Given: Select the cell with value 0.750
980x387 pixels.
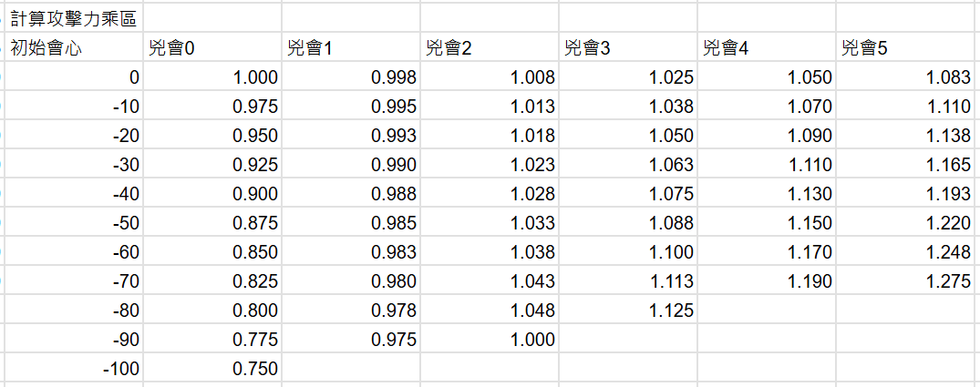Looking at the screenshot, I should (212, 368).
